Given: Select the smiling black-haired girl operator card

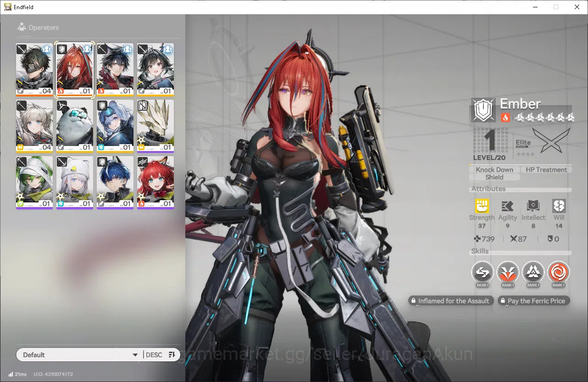Looking at the screenshot, I should tap(155, 70).
